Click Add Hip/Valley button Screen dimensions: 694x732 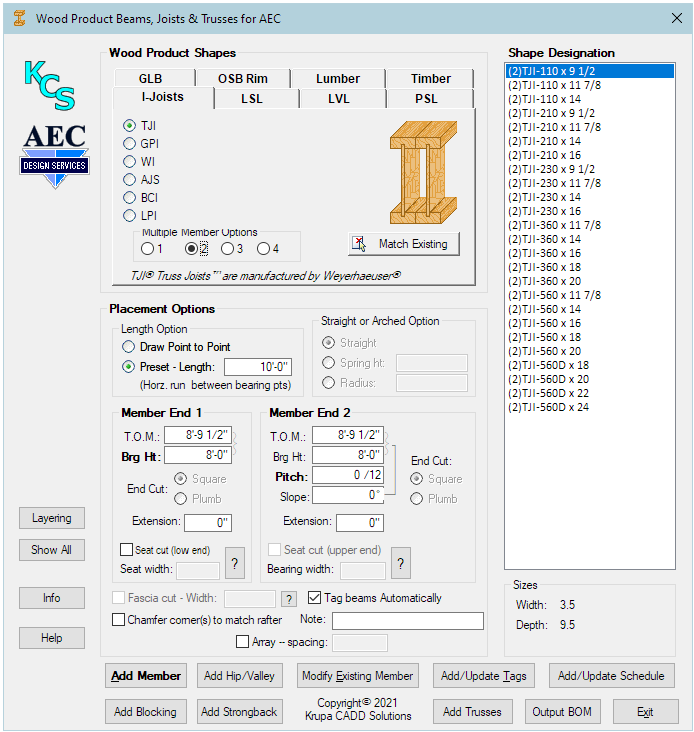click(x=239, y=676)
